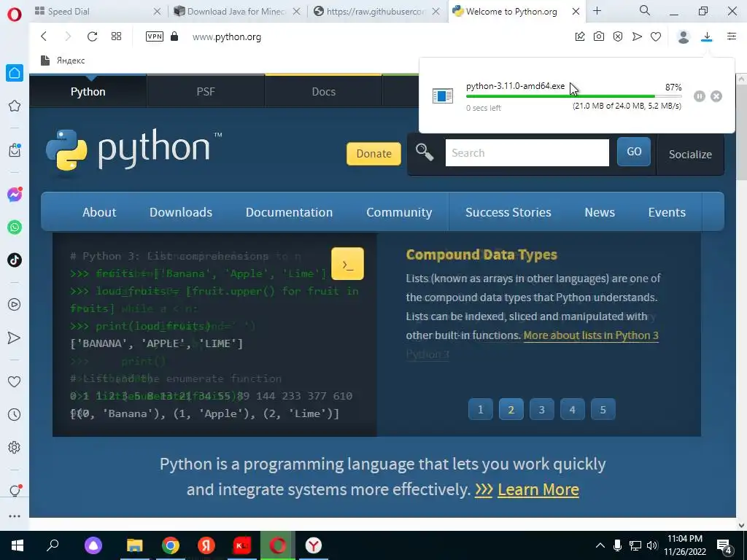The width and height of the screenshot is (747, 560).
Task: Select slide 4 of the code carousel
Action: (x=572, y=410)
